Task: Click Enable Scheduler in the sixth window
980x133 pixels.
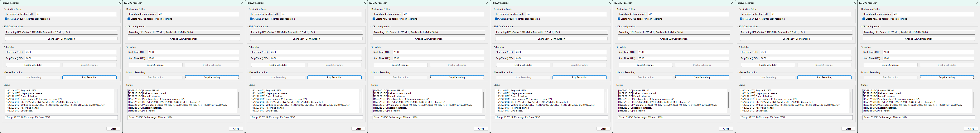Action: pos(646,65)
